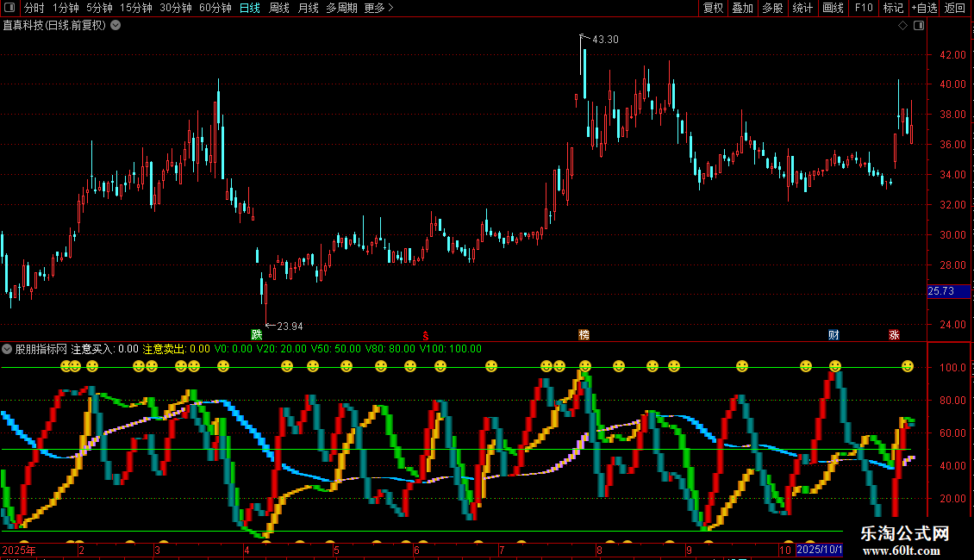Screen dimensions: 974x560
Task: Click the 43.30 high price label
Action: click(x=606, y=39)
